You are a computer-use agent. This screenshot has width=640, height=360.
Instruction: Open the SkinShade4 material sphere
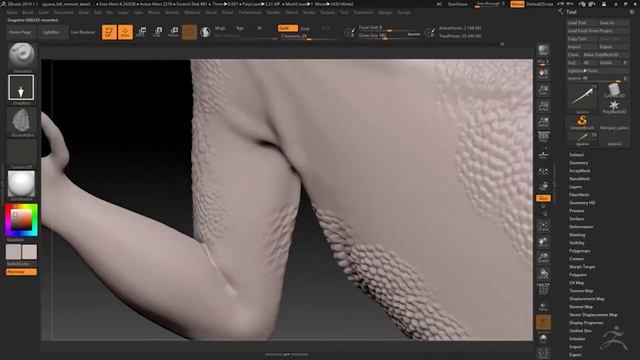[x=21, y=184]
